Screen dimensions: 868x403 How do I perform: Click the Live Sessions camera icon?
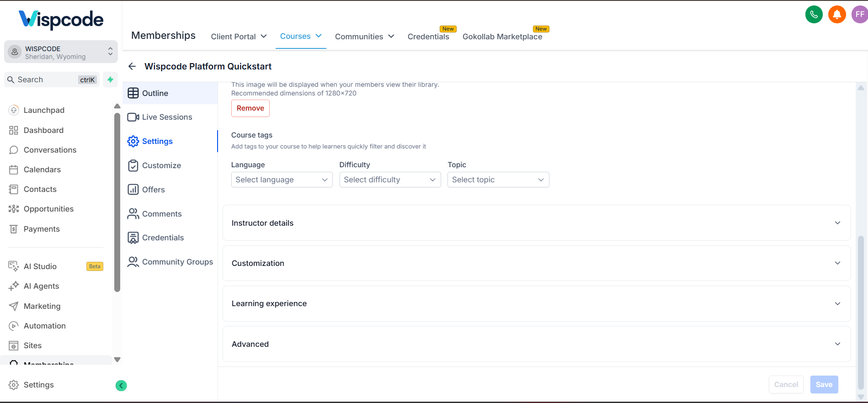tap(133, 117)
